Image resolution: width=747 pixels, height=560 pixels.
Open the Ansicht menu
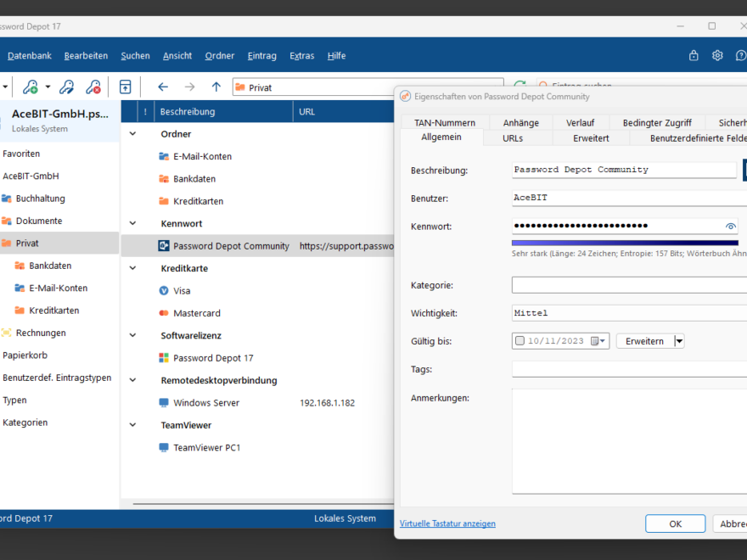(x=177, y=56)
